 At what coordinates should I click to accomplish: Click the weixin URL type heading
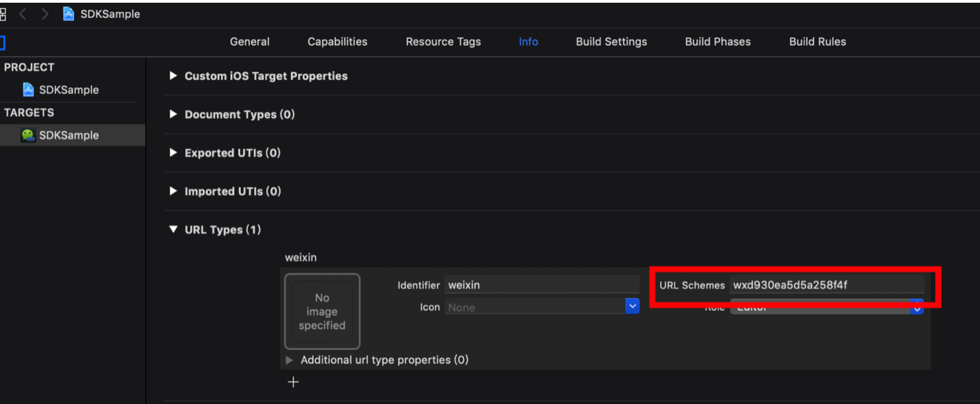[301, 258]
